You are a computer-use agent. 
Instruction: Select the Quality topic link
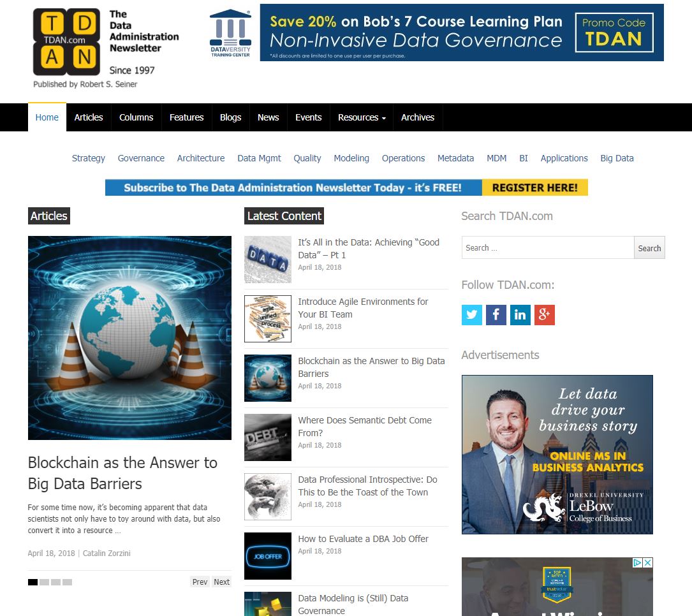tap(307, 158)
